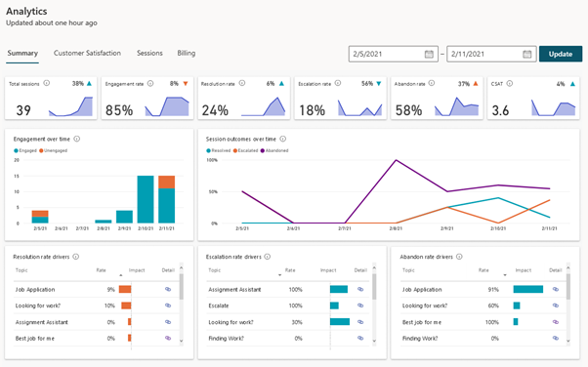Click info icon beside CSAT card
This screenshot has width=588, height=367.
[510, 83]
